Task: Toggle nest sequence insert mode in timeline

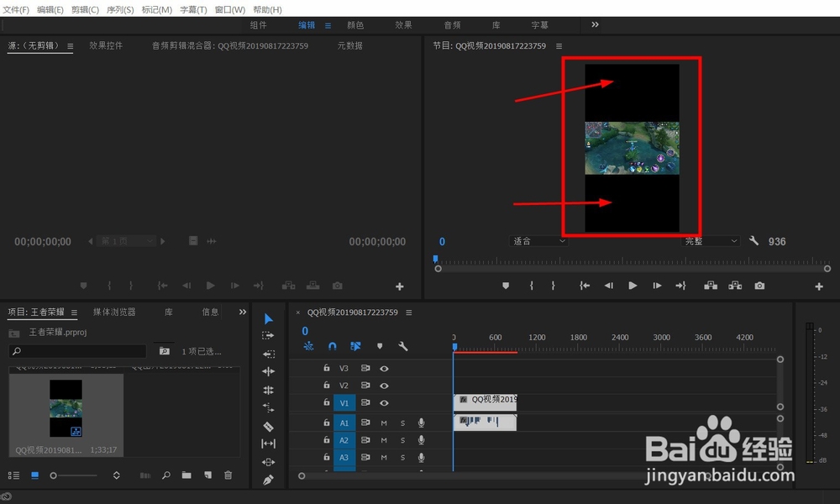Action: [x=308, y=347]
